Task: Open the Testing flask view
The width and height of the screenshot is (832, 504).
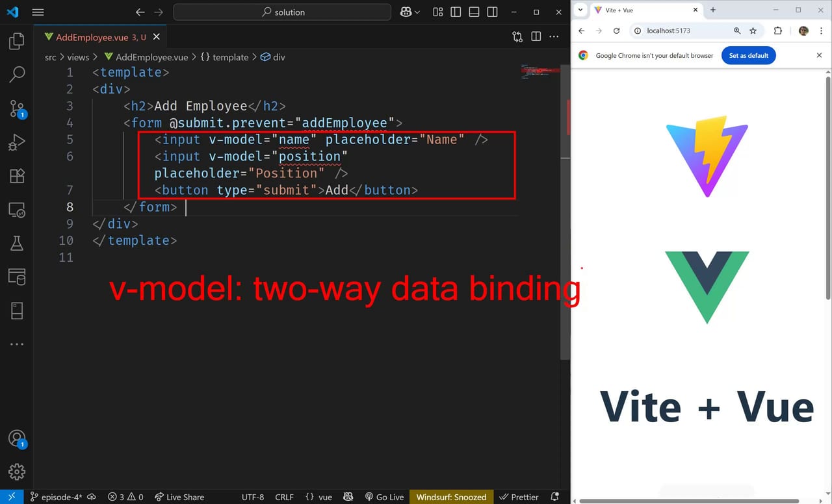Action: point(17,244)
